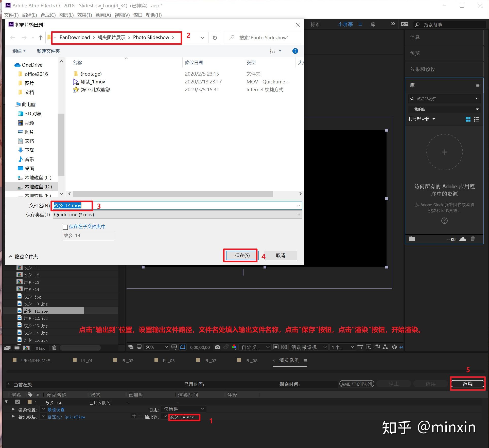Start rendering with the 渲染 button
Screen dimensions: 489x448
467,384
